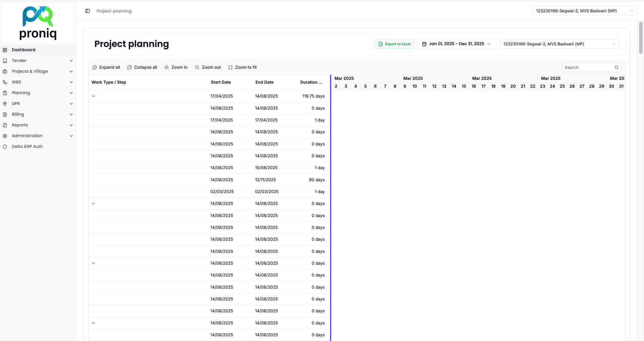644x341 pixels.
Task: Collapse the first row with 119.75 days
Action: pyautogui.click(x=94, y=96)
